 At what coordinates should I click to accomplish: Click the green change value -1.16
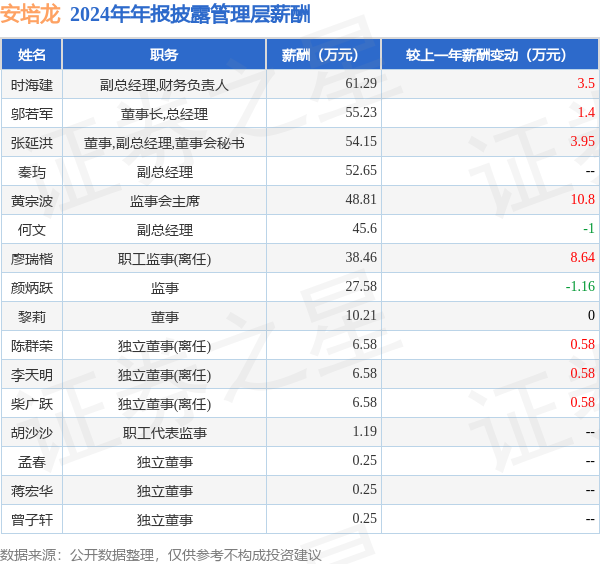click(x=580, y=286)
